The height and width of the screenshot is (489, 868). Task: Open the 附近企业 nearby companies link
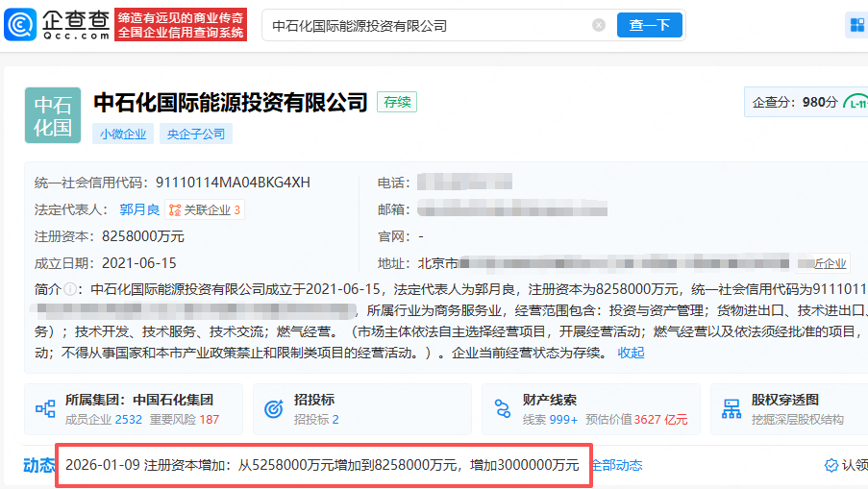(823, 264)
